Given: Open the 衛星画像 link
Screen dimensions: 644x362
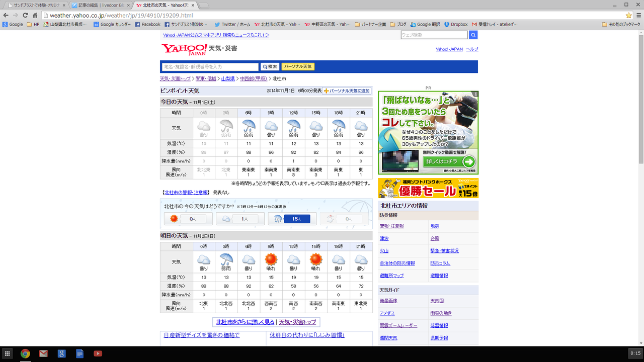Looking at the screenshot, I should 388,301.
